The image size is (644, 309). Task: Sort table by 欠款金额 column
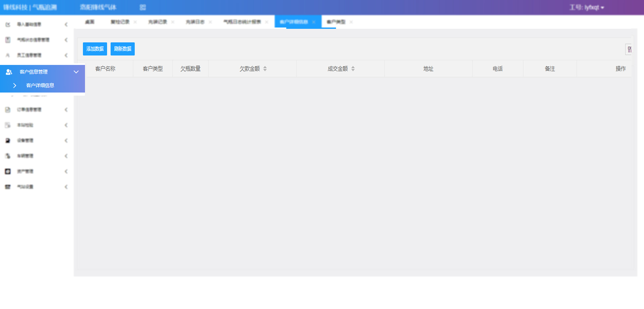tap(265, 69)
